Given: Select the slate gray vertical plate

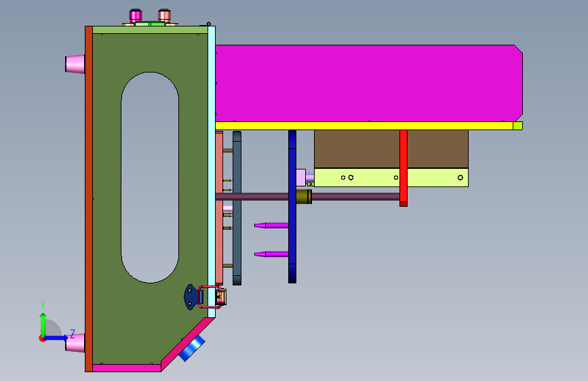Looking at the screenshot, I should click(237, 208).
